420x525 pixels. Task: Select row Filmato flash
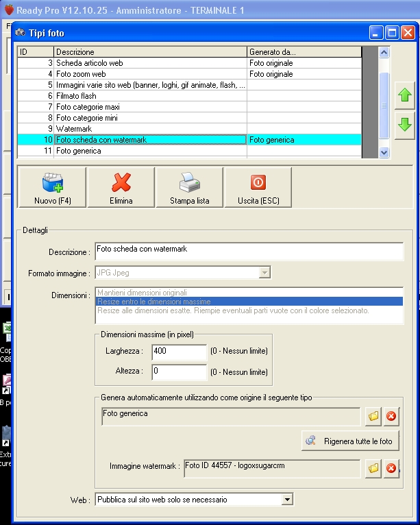click(189, 96)
